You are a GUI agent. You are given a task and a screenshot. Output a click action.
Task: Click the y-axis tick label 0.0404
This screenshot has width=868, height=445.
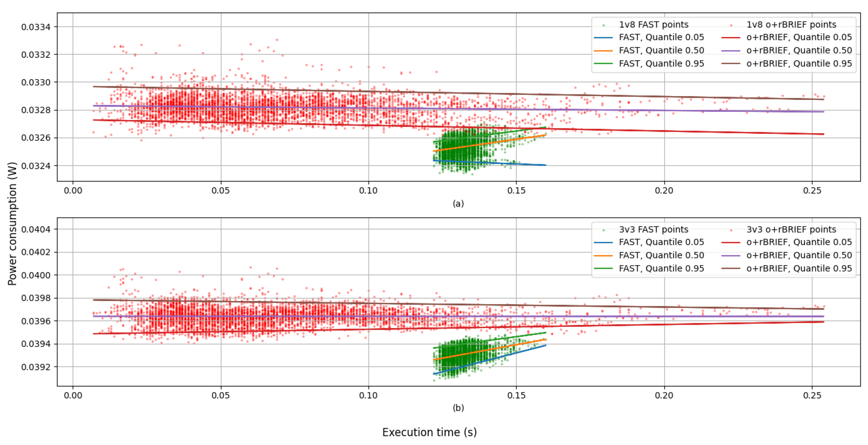(x=36, y=229)
